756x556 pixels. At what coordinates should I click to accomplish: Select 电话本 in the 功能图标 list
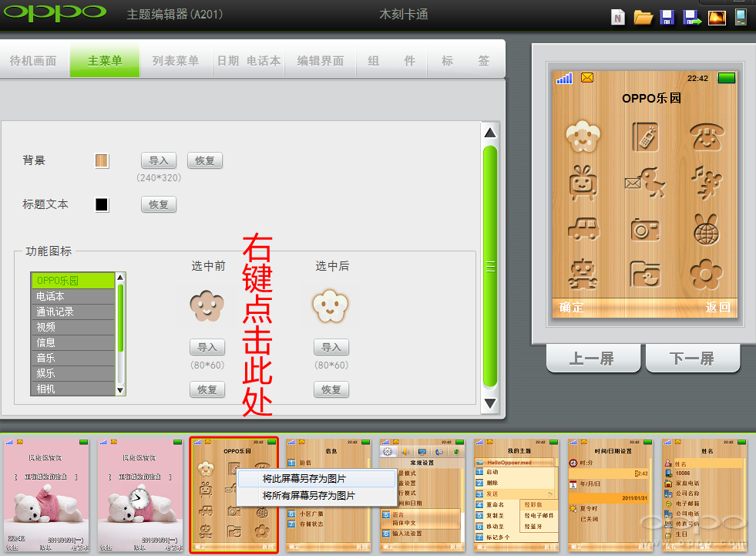73,296
